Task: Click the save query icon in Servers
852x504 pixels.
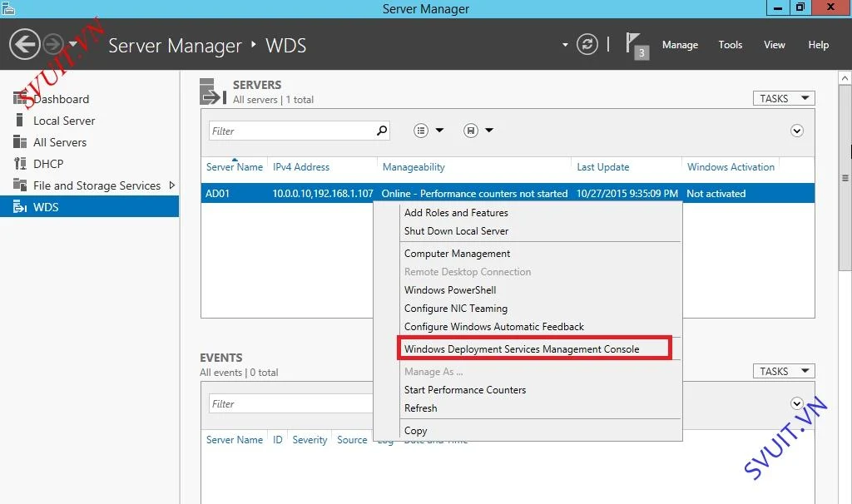Action: coord(471,131)
